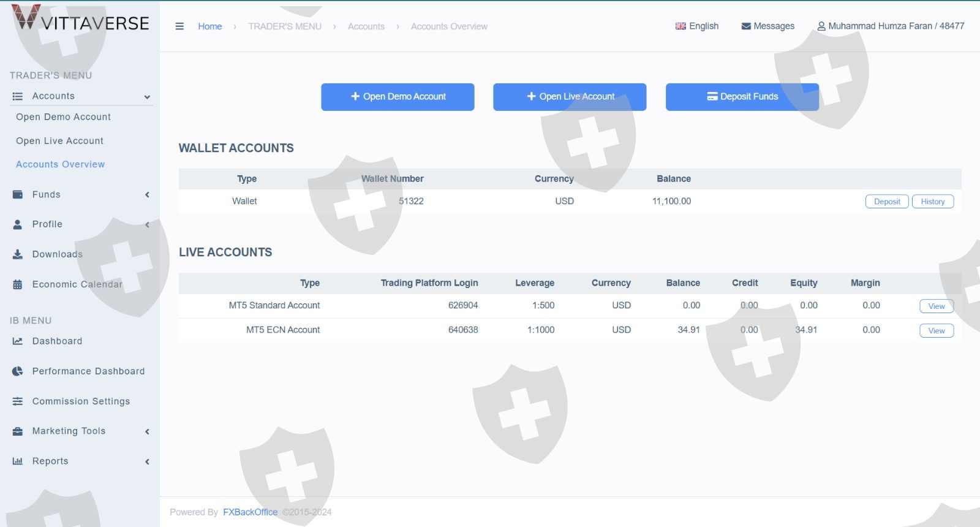Viewport: 980px width, 527px height.
Task: Click trading login 640638
Action: click(x=463, y=330)
